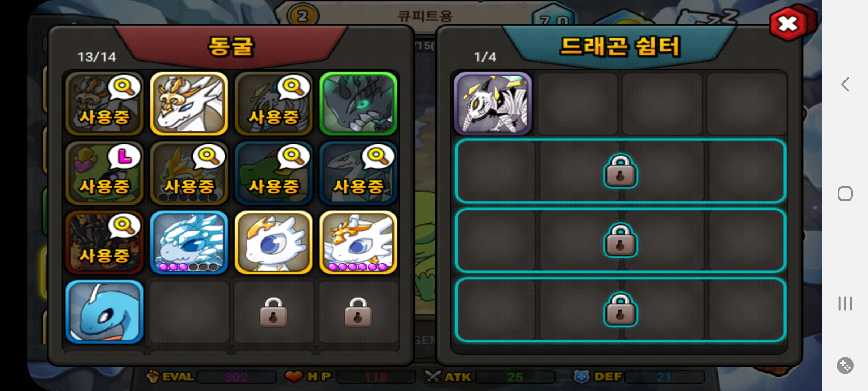Tap the first locked cave slot padlock
Screen dimensions: 868x391
click(273, 312)
